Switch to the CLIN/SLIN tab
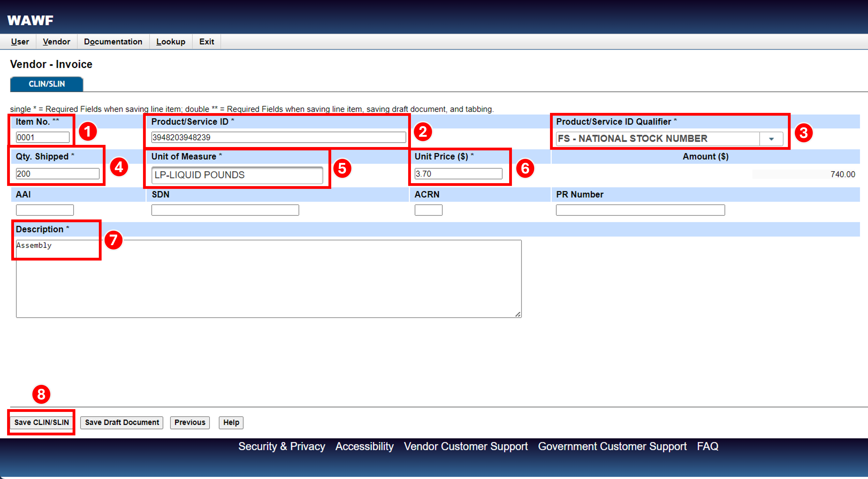This screenshot has height=479, width=868. click(46, 84)
